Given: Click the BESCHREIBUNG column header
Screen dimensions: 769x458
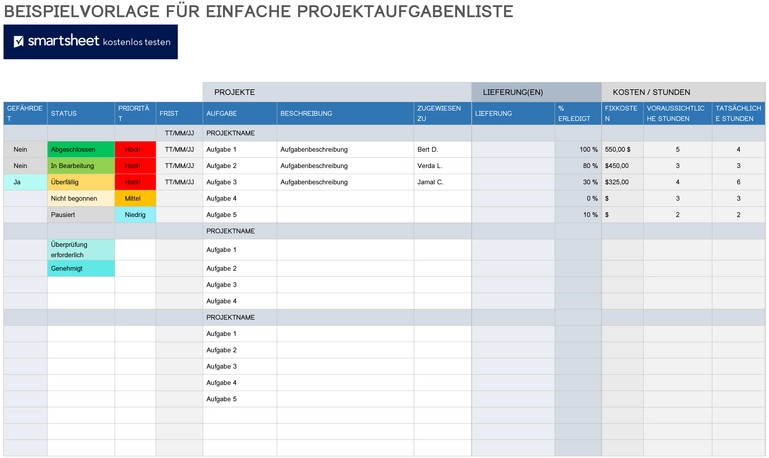Looking at the screenshot, I should (345, 113).
